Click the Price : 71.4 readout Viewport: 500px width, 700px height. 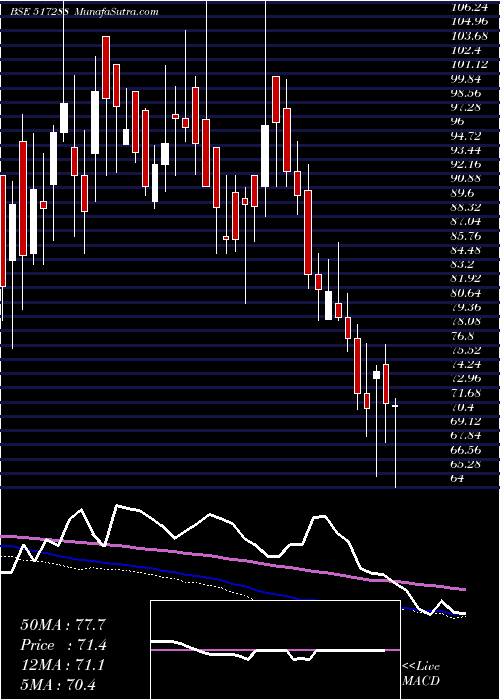tap(63, 645)
